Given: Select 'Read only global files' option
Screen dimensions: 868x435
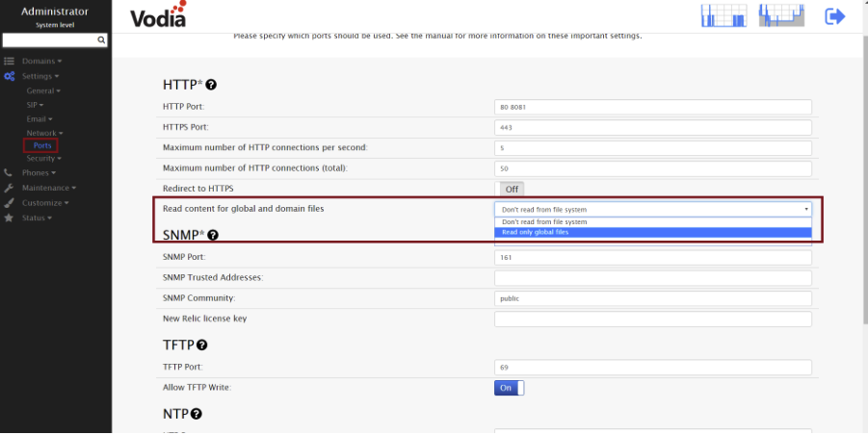Looking at the screenshot, I should pyautogui.click(x=653, y=232).
